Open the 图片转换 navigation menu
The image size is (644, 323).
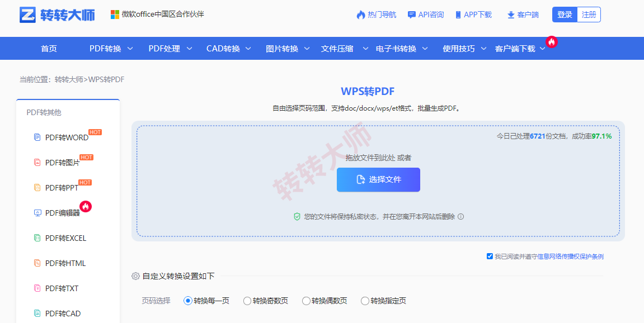(282, 49)
